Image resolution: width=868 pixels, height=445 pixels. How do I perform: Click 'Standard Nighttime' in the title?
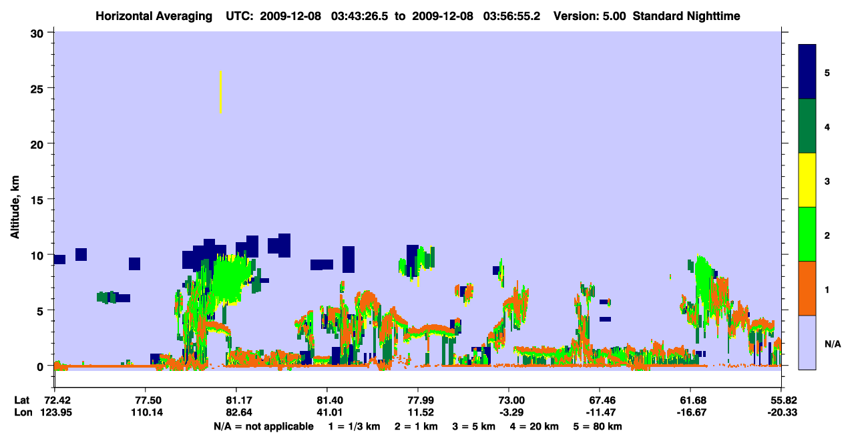coord(686,15)
